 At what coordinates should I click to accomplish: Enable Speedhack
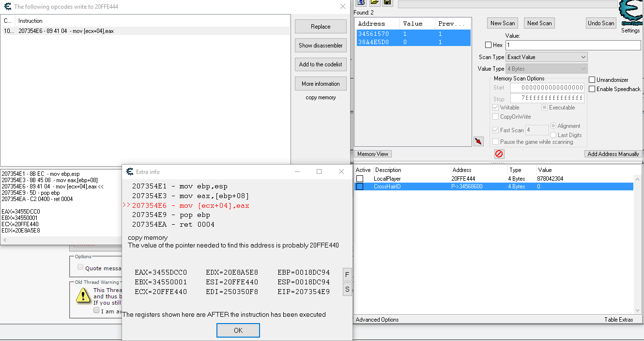click(x=592, y=88)
